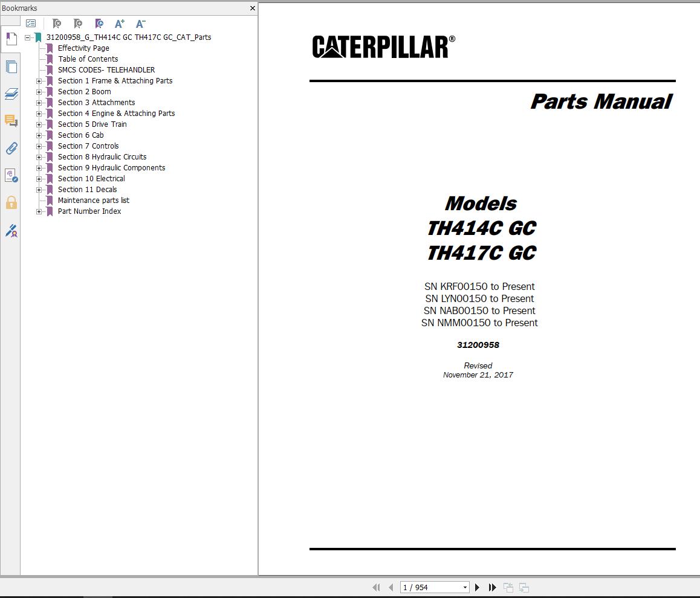700x598 pixels.
Task: Open the Comments sidebar icon
Action: (11, 121)
